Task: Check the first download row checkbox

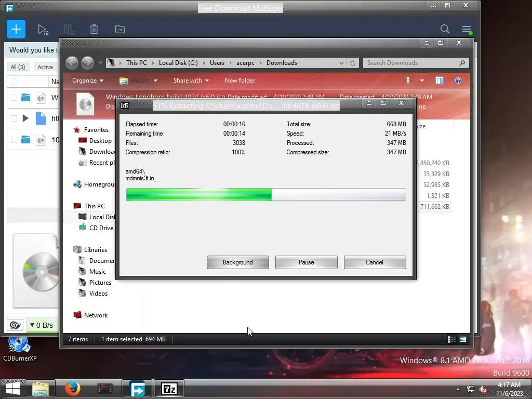Action: [x=14, y=98]
